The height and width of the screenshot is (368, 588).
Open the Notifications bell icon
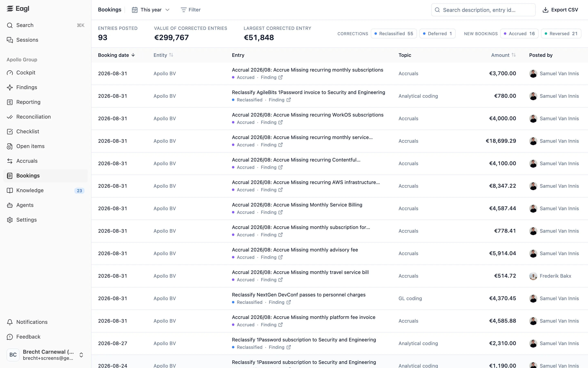pyautogui.click(x=10, y=322)
